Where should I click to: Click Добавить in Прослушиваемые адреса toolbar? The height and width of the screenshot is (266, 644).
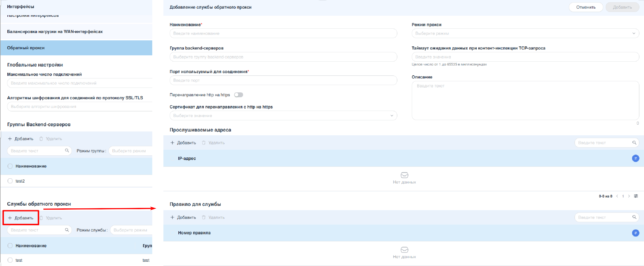point(183,143)
